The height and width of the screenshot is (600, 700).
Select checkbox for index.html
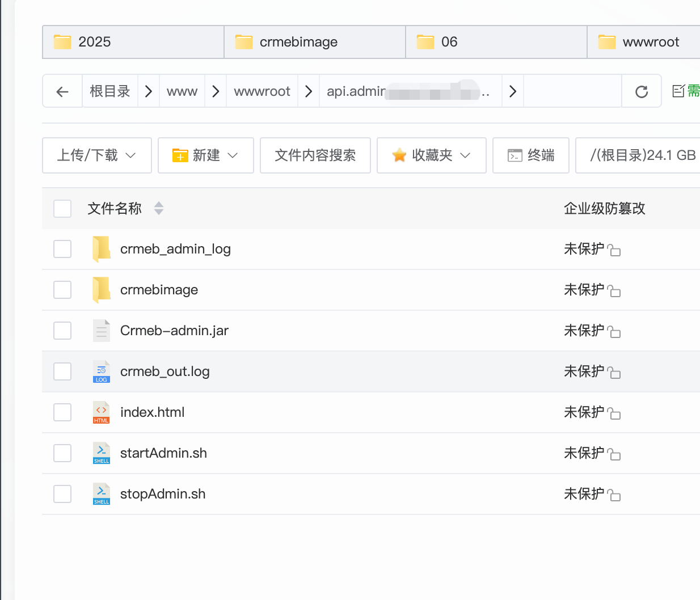pos(62,412)
